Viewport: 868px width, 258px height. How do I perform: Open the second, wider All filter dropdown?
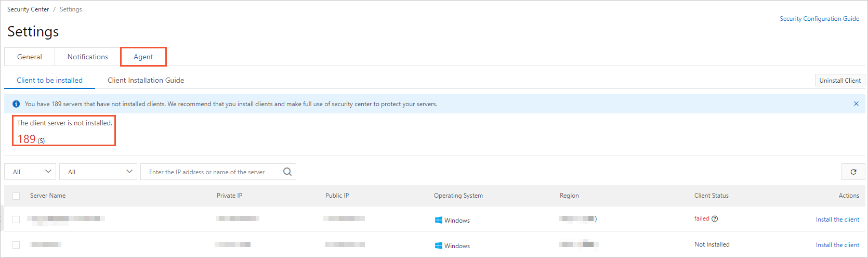pos(98,172)
